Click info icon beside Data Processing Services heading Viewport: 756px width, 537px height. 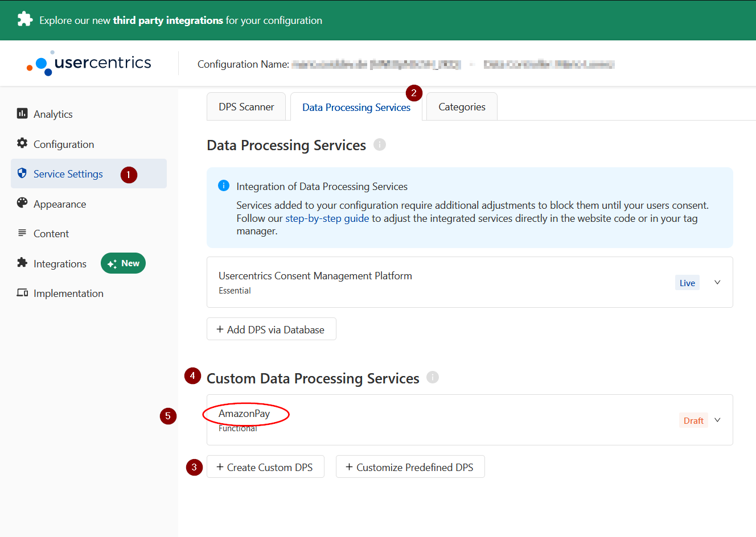pos(380,144)
